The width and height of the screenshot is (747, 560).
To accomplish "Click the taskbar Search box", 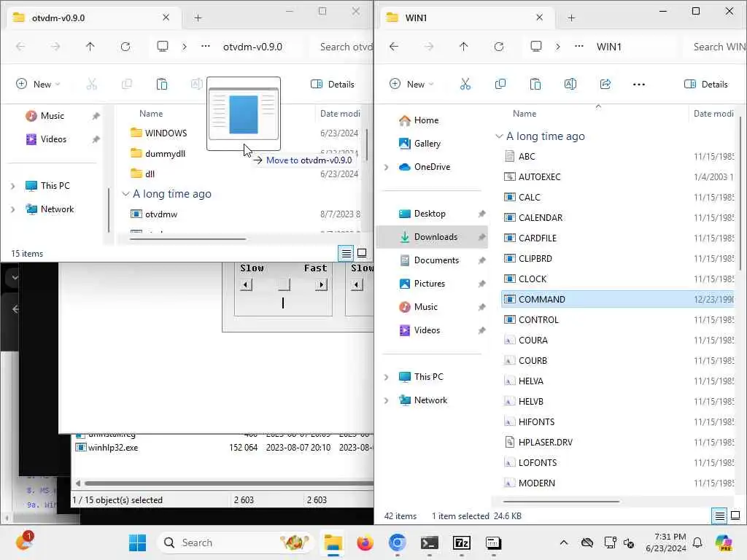I will tap(235, 542).
